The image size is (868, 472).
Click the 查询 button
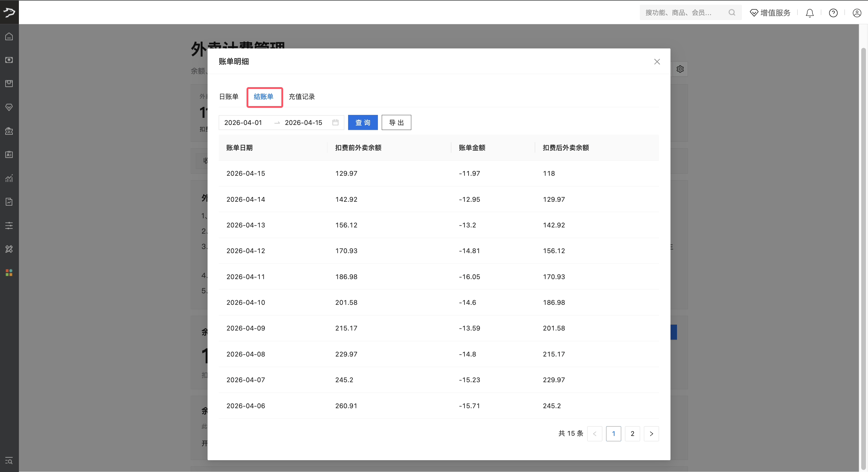363,122
